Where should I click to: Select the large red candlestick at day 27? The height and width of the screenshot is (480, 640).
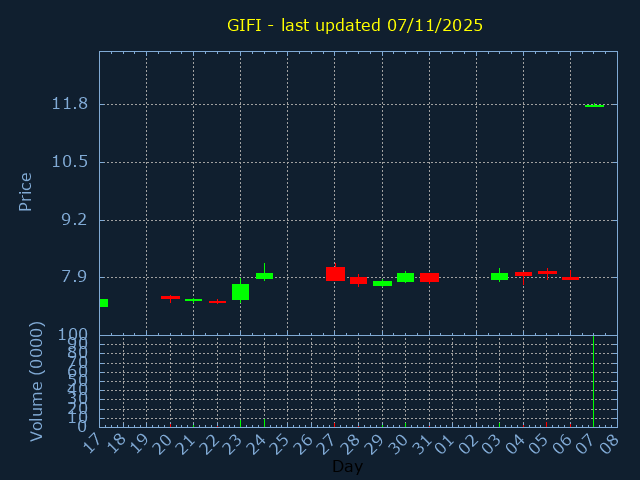[x=335, y=274]
